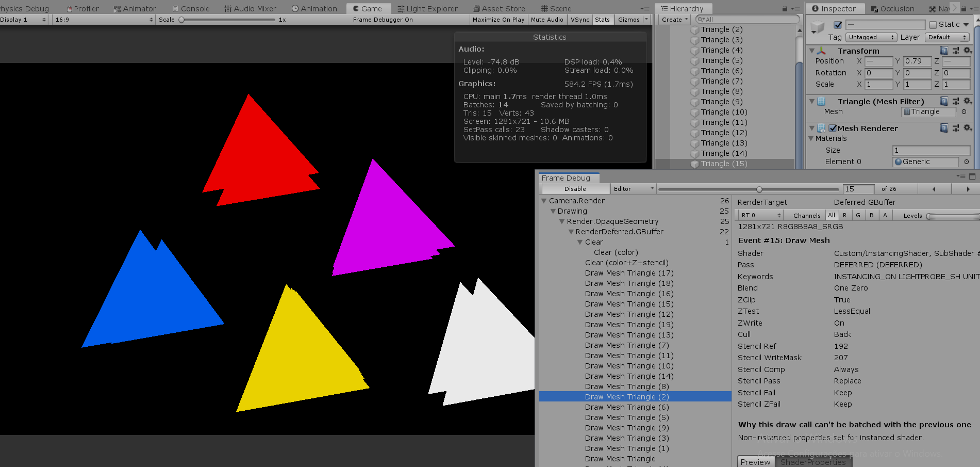The height and width of the screenshot is (467, 980).
Task: Select Triangle (10) in the Hierarchy
Action: tap(723, 112)
